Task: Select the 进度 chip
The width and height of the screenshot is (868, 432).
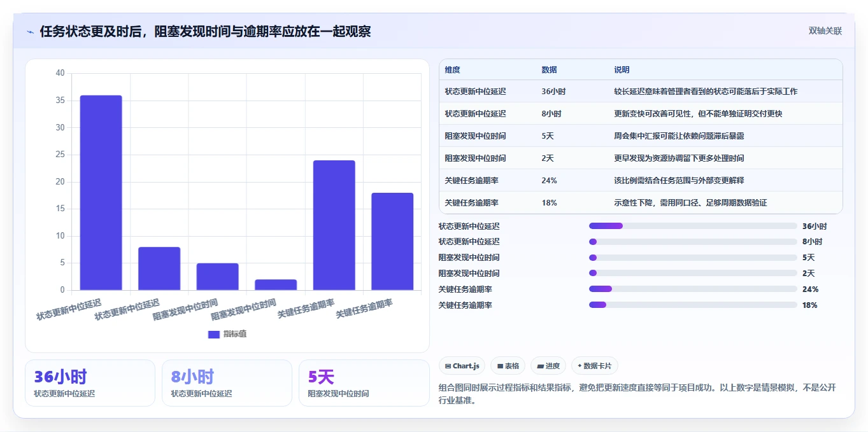Action: click(x=548, y=366)
